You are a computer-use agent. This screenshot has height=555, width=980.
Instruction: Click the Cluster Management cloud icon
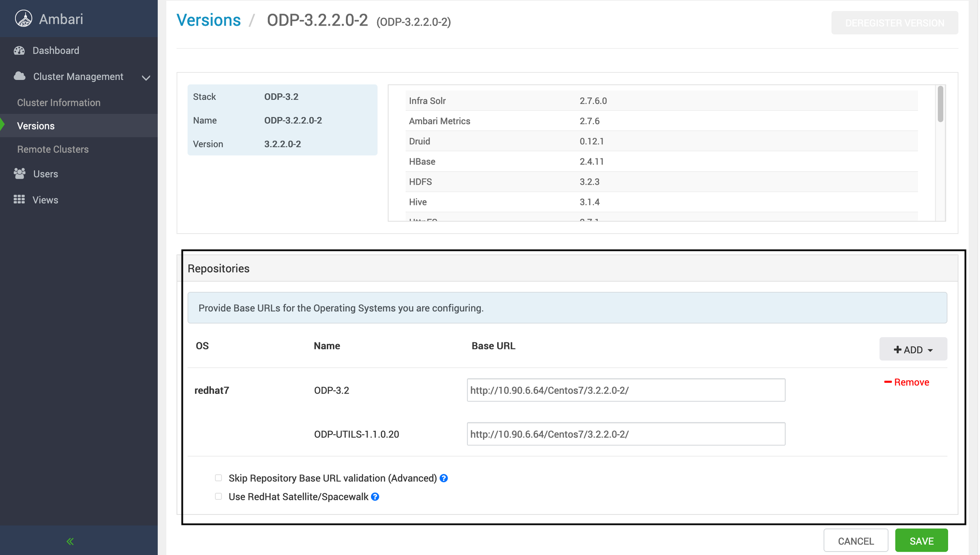click(x=20, y=76)
